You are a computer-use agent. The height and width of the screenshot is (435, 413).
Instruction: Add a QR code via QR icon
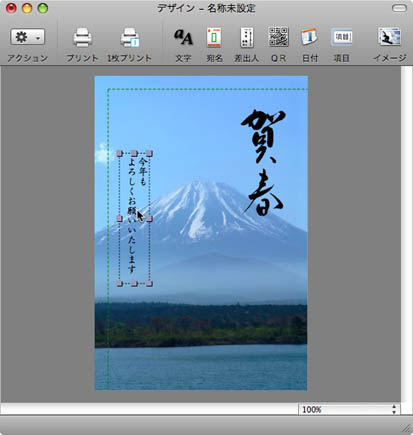278,37
